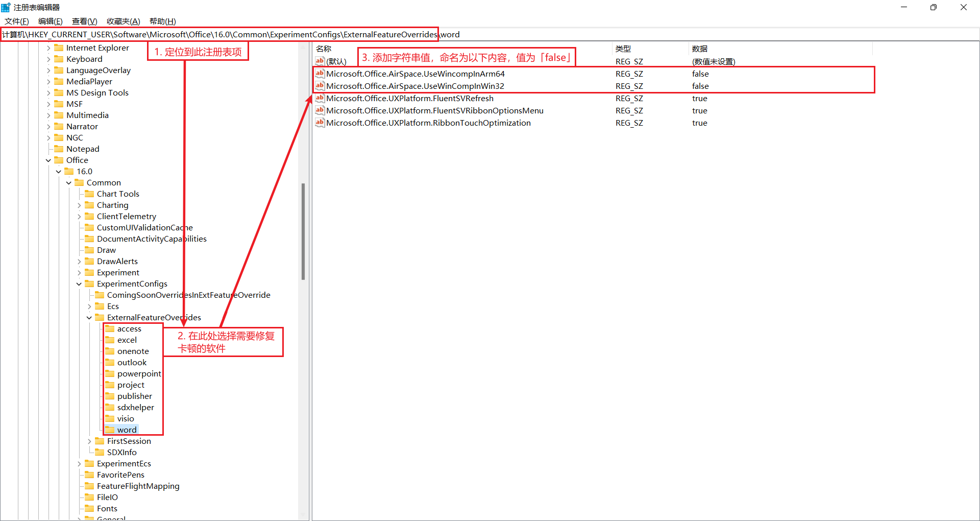Select the Multimedia registry key
The height and width of the screenshot is (521, 980).
pyautogui.click(x=87, y=115)
